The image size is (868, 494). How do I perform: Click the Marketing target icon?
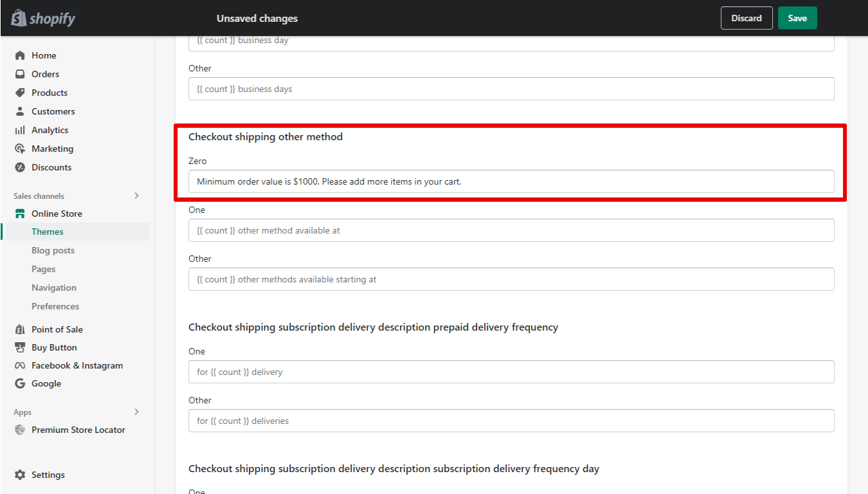[x=20, y=149]
